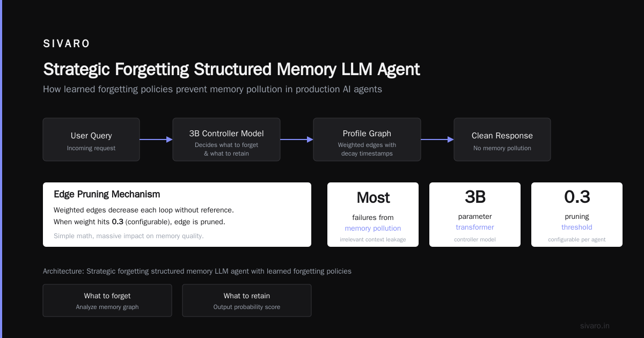Select the 'What to retain' box
The width and height of the screenshot is (644, 338).
[247, 300]
